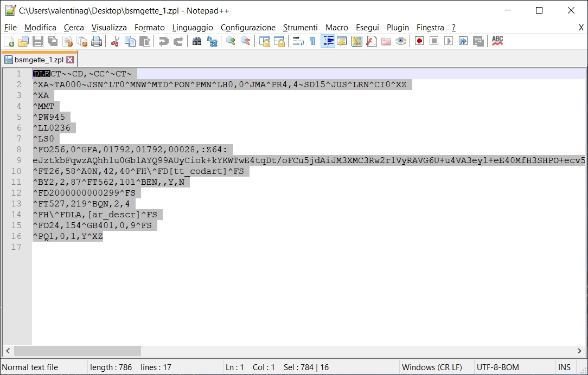The height and width of the screenshot is (375, 588).
Task: Show all characters pilcrow icon
Action: tap(313, 41)
